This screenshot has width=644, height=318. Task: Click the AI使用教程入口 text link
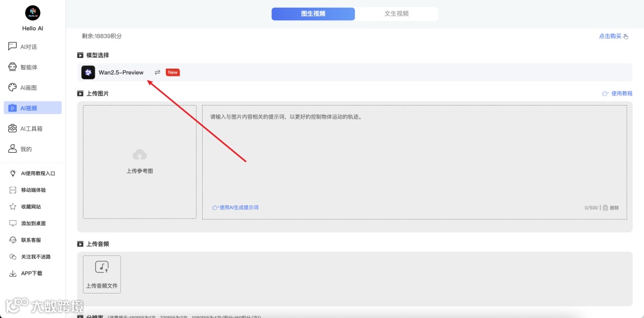click(38, 174)
